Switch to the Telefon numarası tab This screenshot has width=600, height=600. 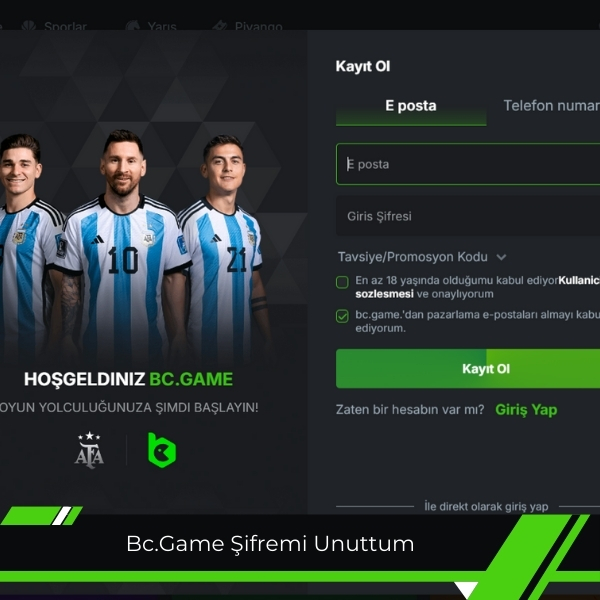coord(551,106)
